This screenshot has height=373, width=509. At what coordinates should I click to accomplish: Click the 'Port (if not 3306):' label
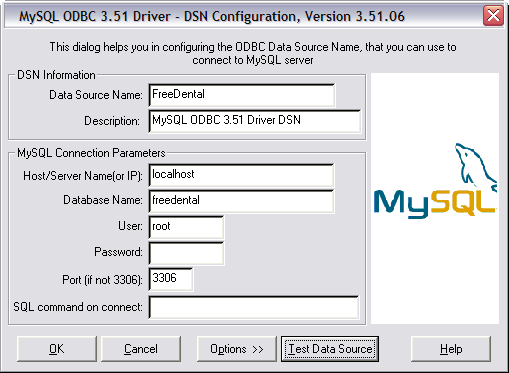[x=102, y=280]
